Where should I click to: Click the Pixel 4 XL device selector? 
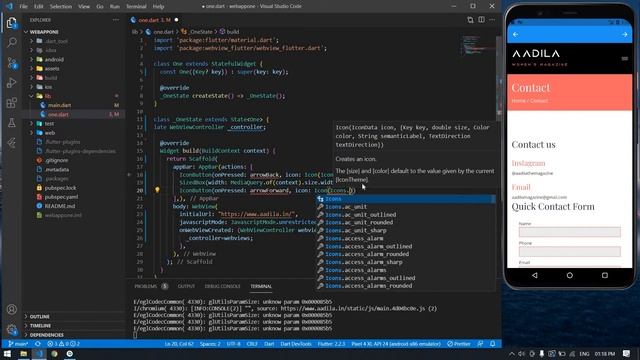tap(396, 344)
